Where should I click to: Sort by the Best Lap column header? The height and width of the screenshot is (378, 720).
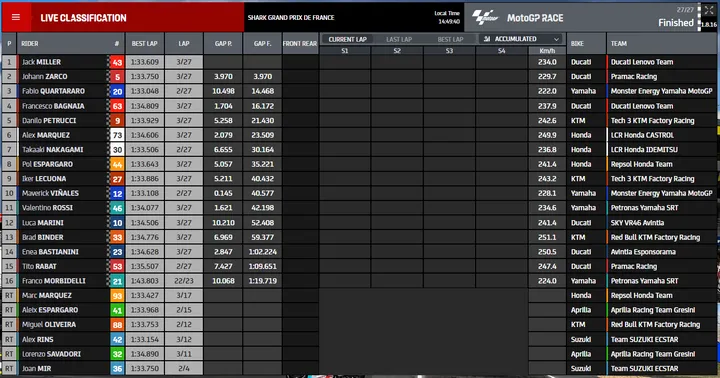[145, 44]
